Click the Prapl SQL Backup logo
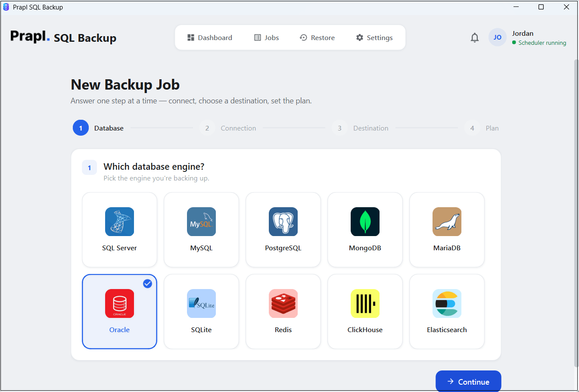Screen dimensions: 579x392 click(x=63, y=37)
